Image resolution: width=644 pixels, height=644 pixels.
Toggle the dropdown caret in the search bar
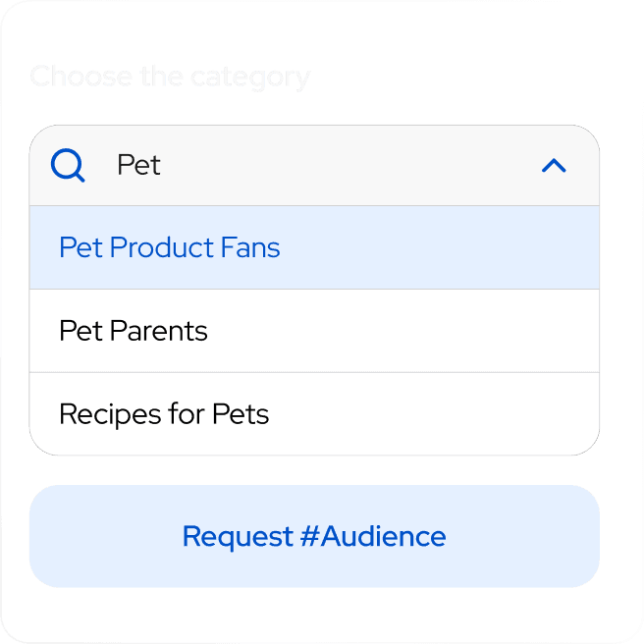tap(554, 166)
